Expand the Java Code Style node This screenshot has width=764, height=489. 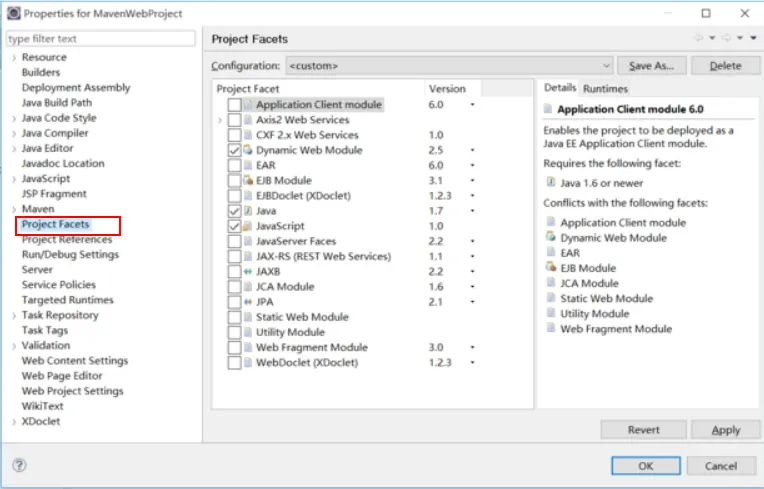[x=14, y=118]
